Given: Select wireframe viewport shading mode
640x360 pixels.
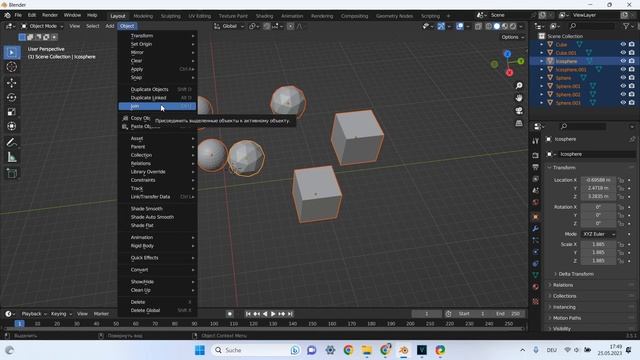Looking at the screenshot, I should pyautogui.click(x=489, y=26).
